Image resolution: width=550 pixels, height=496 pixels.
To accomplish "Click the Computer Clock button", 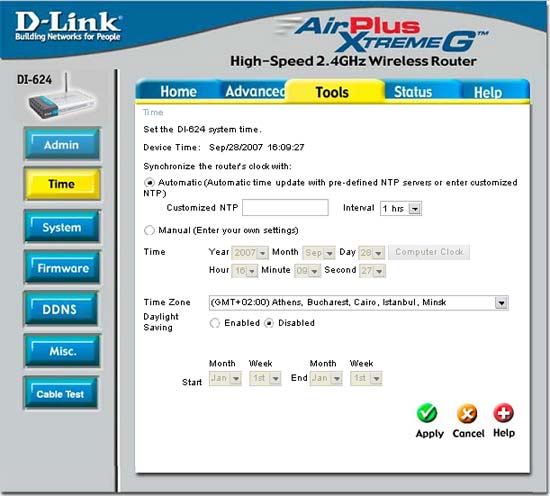I will point(429,252).
